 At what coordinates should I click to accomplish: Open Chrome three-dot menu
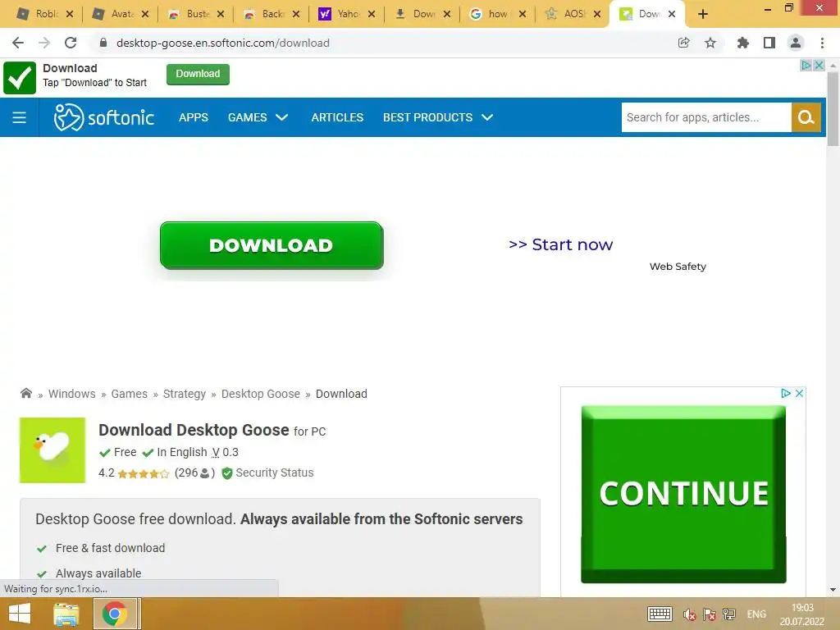coord(822,43)
